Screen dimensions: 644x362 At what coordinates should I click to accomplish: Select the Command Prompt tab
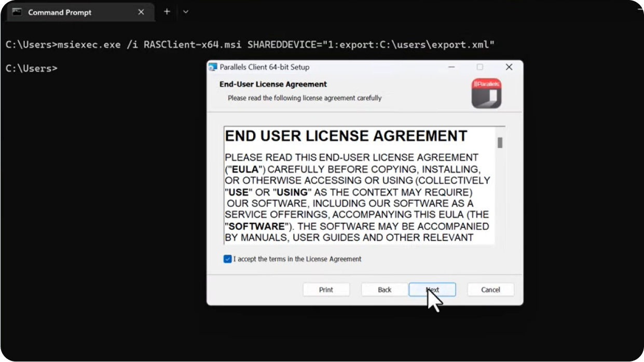coord(73,12)
